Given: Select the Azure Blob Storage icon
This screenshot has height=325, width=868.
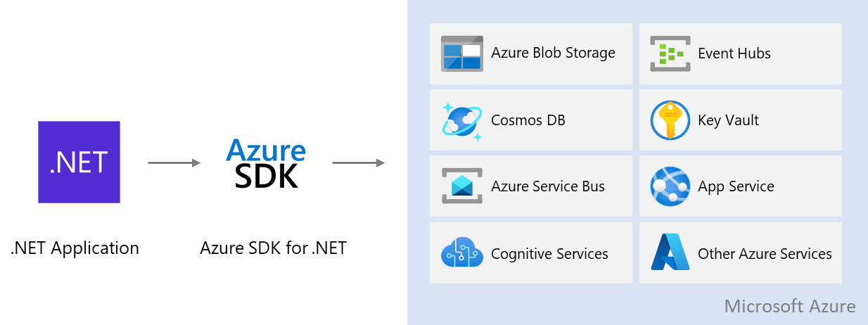Looking at the screenshot, I should [461, 53].
